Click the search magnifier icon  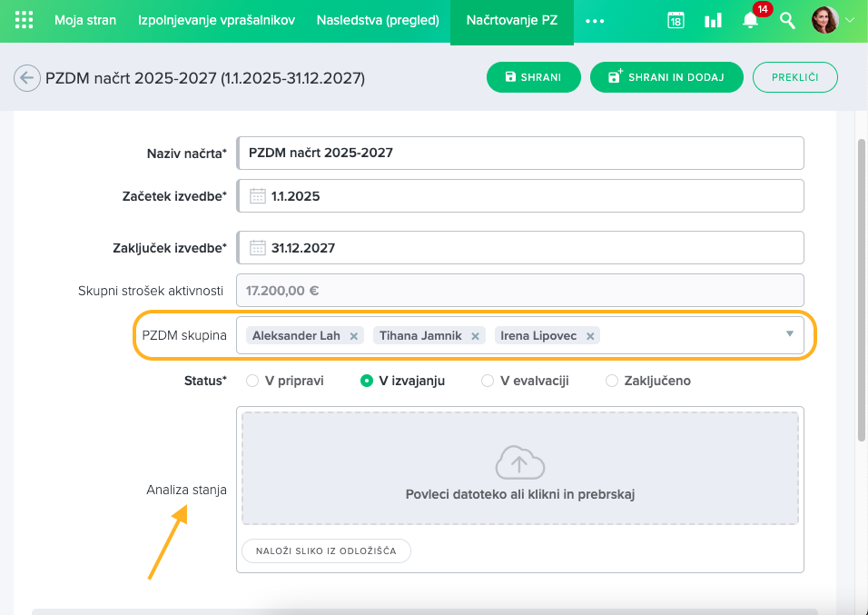pos(788,20)
